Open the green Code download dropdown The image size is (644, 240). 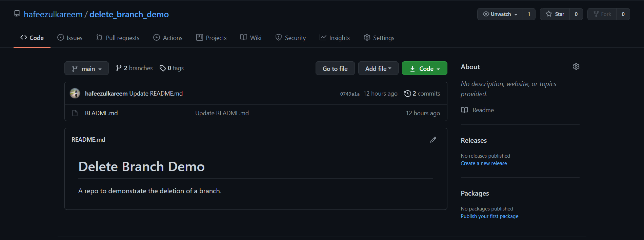pyautogui.click(x=425, y=68)
